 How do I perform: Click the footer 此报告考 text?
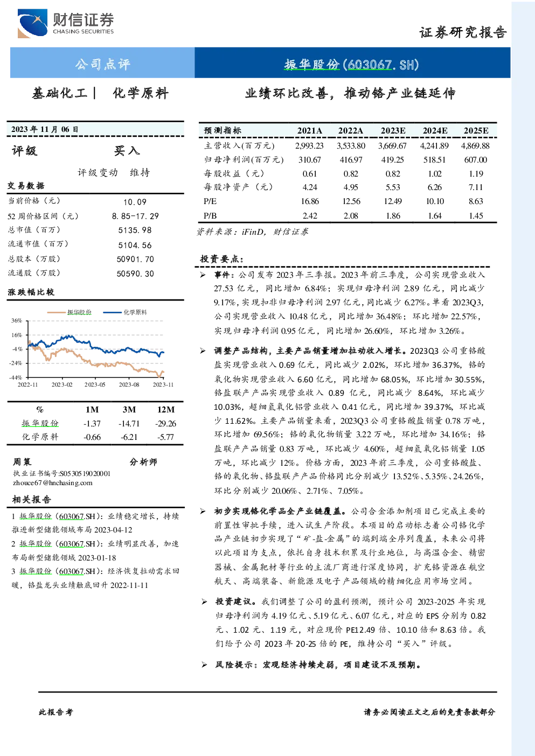55,712
